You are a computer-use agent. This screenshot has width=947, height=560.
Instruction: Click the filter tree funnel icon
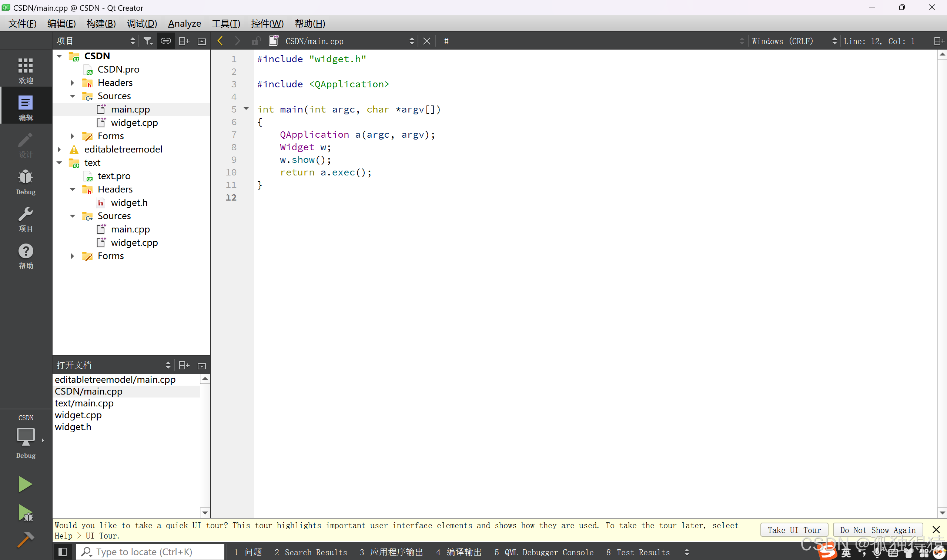(148, 41)
